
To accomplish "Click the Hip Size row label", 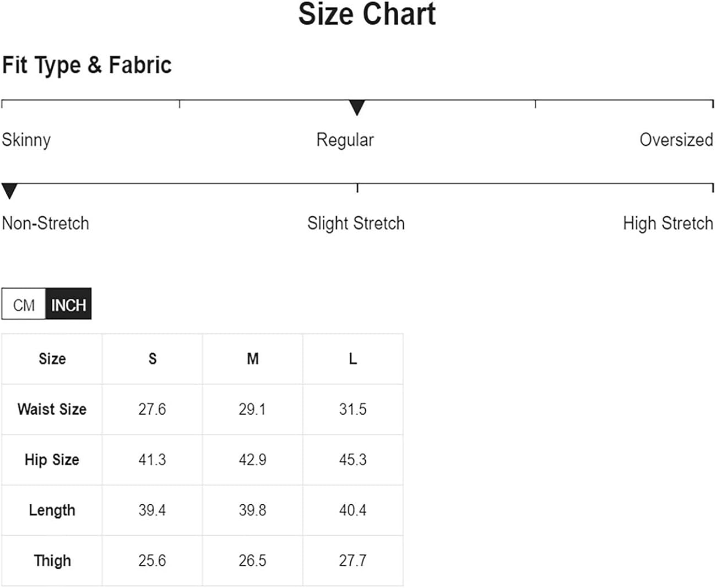I will (52, 460).
